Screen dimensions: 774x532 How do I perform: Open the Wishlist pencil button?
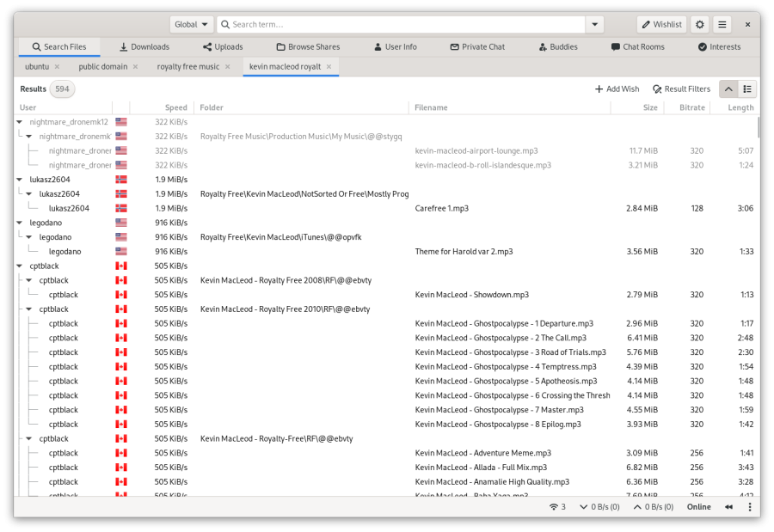click(661, 24)
